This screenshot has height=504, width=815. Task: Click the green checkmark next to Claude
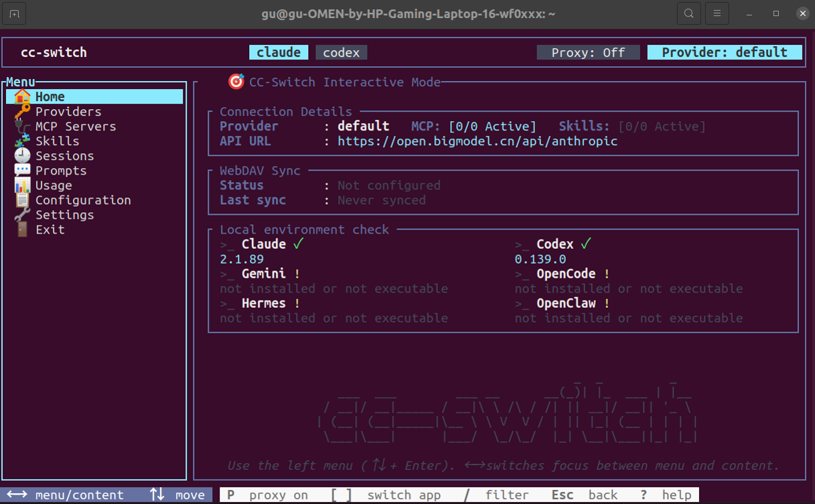pos(298,244)
